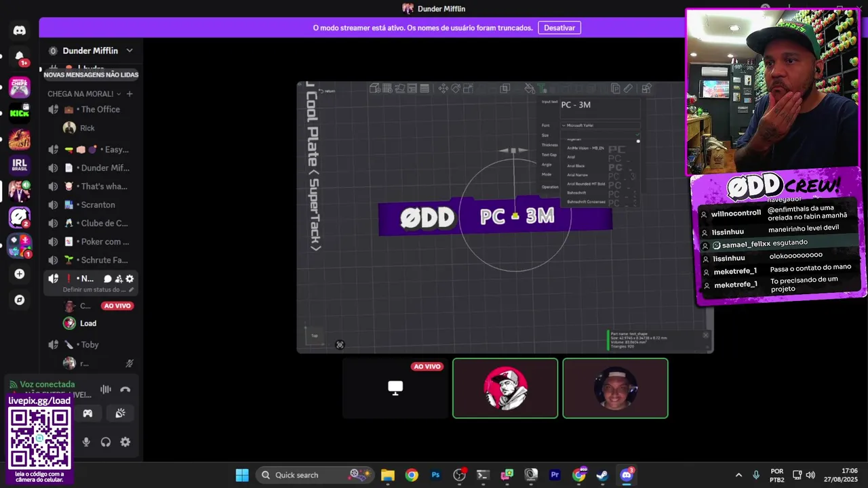The width and height of the screenshot is (868, 488).
Task: Open Steam from the taskbar
Action: [602, 475]
